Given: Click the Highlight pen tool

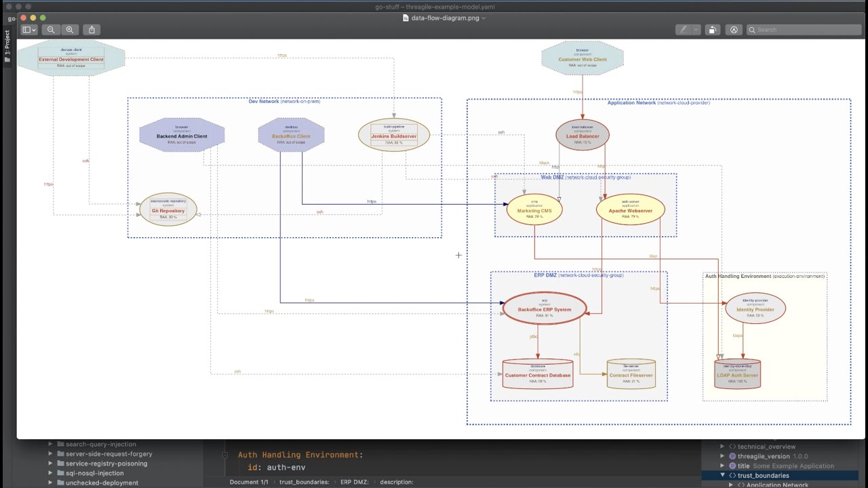Looking at the screenshot, I should click(x=684, y=30).
